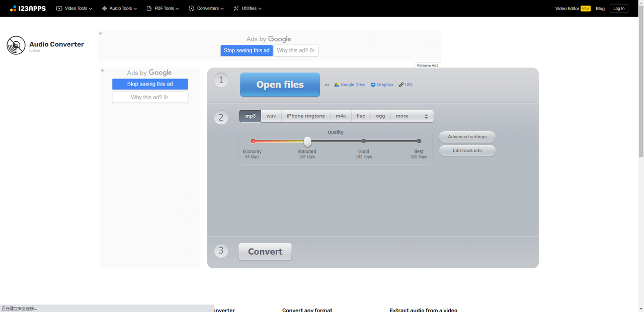
Task: Set quality to Economy 64 kbps point
Action: [253, 141]
